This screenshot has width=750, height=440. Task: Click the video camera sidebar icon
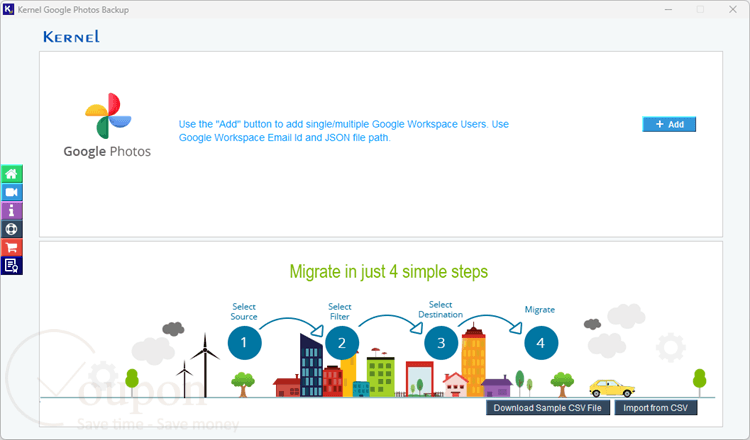pyautogui.click(x=11, y=192)
